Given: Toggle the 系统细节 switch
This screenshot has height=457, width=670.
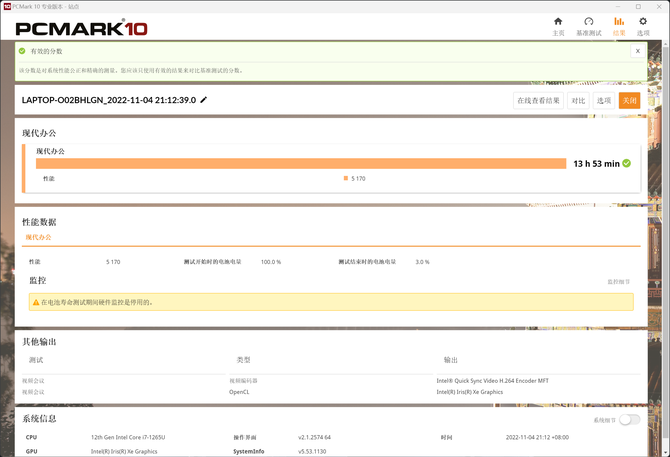Looking at the screenshot, I should [x=629, y=420].
